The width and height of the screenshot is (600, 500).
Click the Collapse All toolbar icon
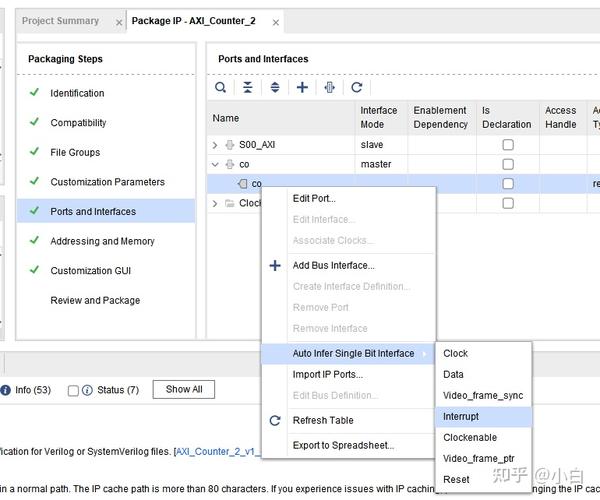click(248, 88)
